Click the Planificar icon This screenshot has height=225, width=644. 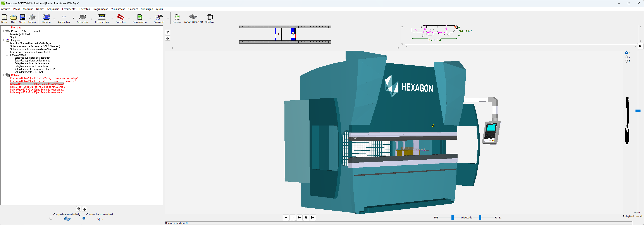coord(210,17)
